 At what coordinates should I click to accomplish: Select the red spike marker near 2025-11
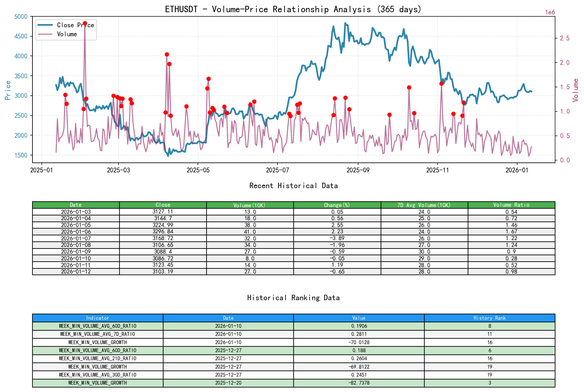click(441, 83)
